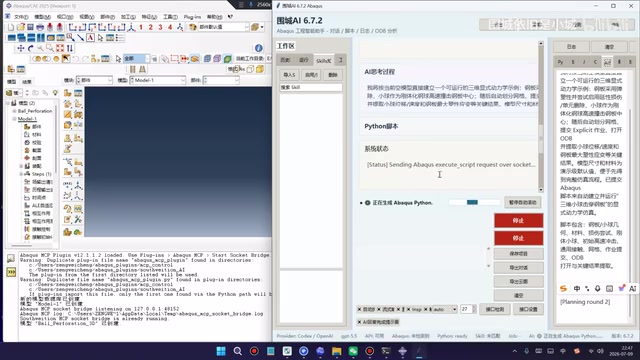Screen dimensions: 640x360
Task: Click the 暂停自动滚动 button
Action: pyautogui.click(x=522, y=202)
